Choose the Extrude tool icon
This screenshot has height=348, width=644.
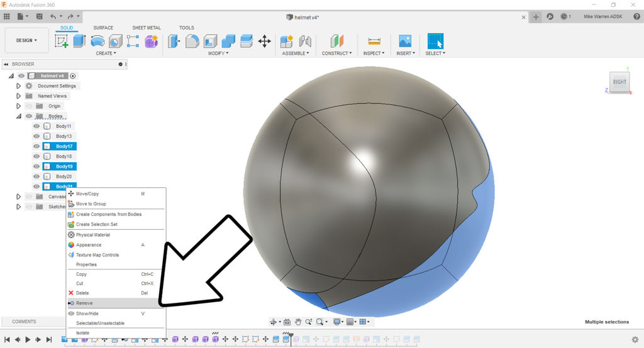click(x=79, y=41)
